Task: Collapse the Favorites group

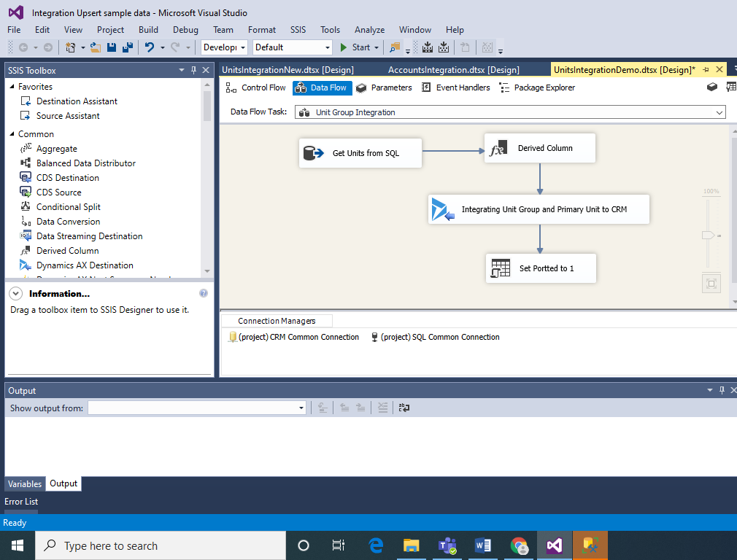Action: tap(12, 87)
